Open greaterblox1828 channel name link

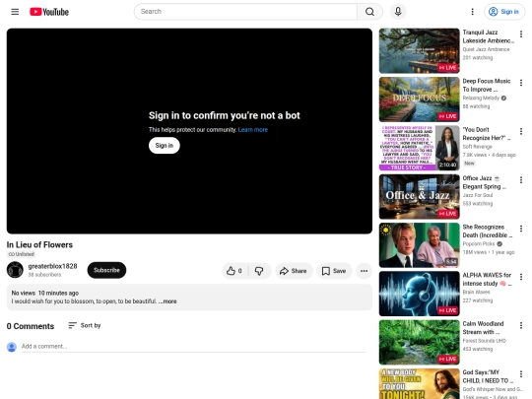pos(52,266)
